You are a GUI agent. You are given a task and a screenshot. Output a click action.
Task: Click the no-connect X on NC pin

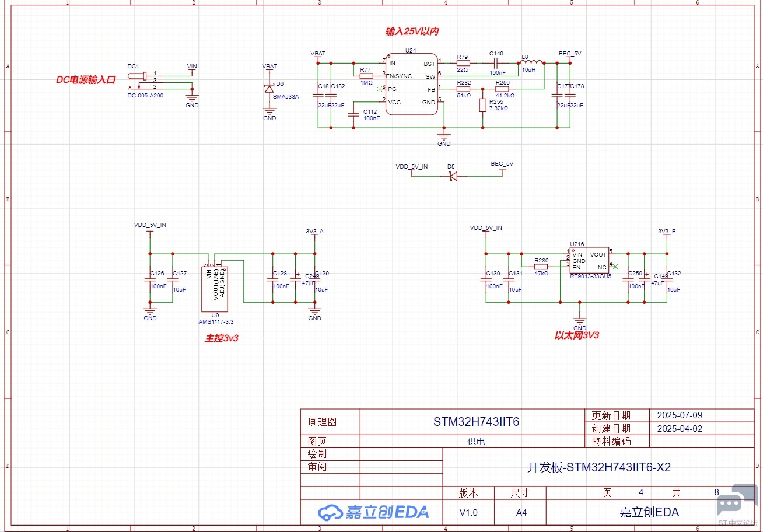click(616, 267)
